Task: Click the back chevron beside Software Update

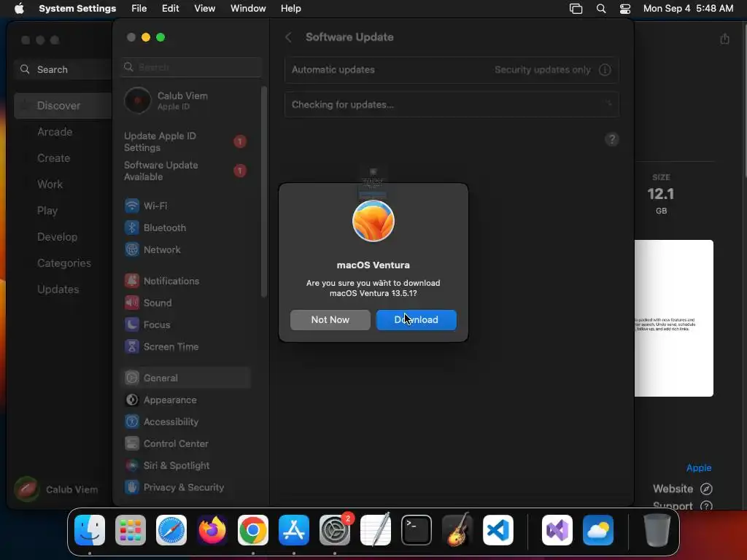Action: [288, 37]
